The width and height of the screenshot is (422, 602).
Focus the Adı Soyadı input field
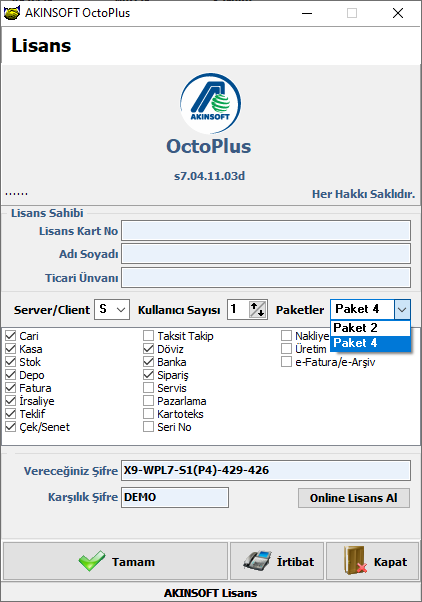(x=266, y=254)
